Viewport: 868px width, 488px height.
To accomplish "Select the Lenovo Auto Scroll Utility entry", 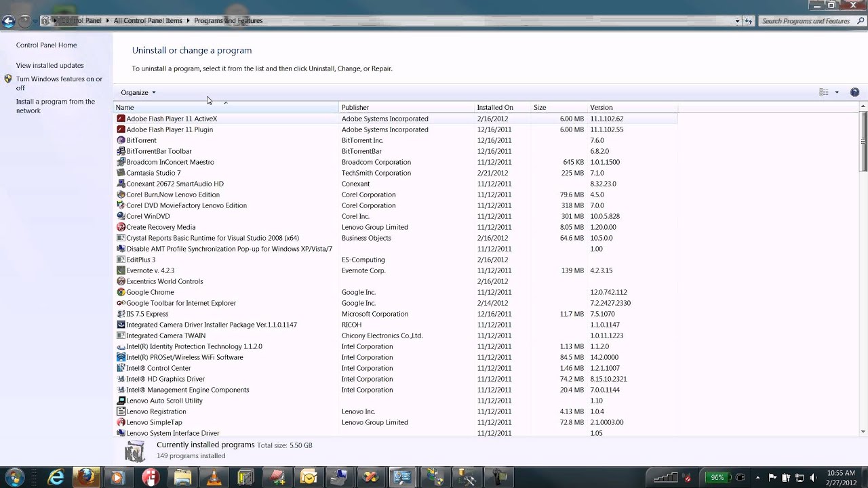I will point(395,401).
